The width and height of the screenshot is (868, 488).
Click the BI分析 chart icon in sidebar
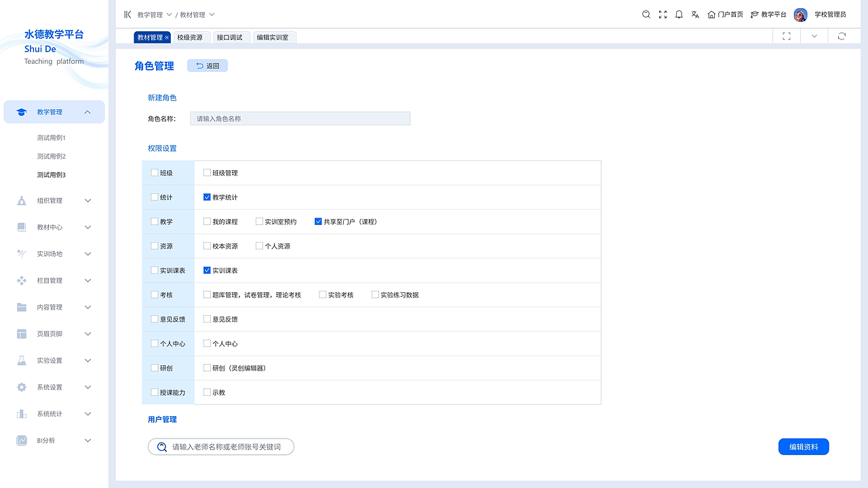(20, 440)
